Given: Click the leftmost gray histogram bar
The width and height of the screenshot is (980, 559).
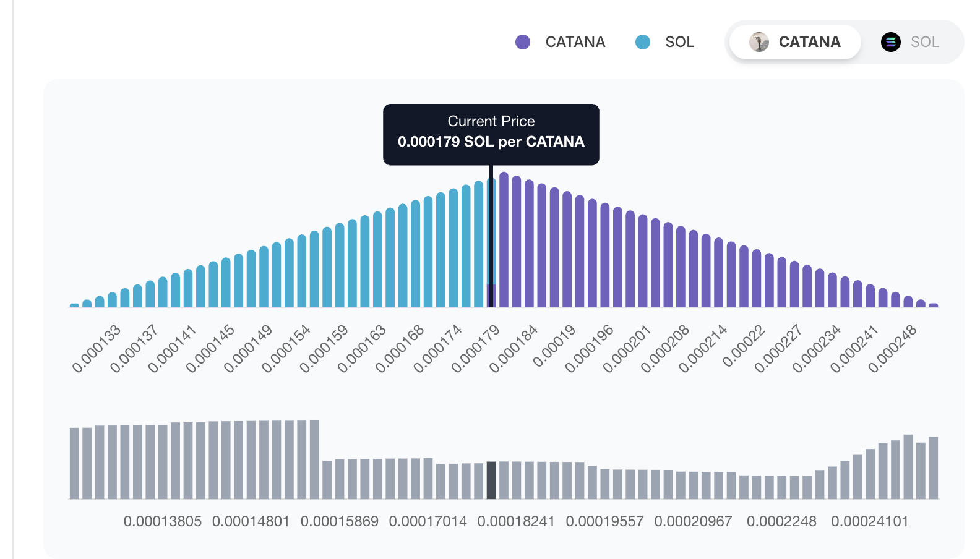Looking at the screenshot, I should (74, 463).
